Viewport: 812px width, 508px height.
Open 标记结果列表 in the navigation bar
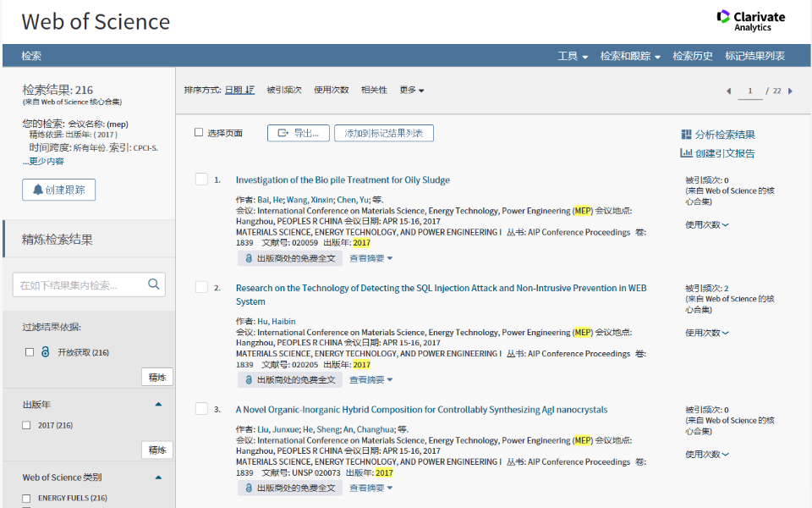(x=754, y=56)
